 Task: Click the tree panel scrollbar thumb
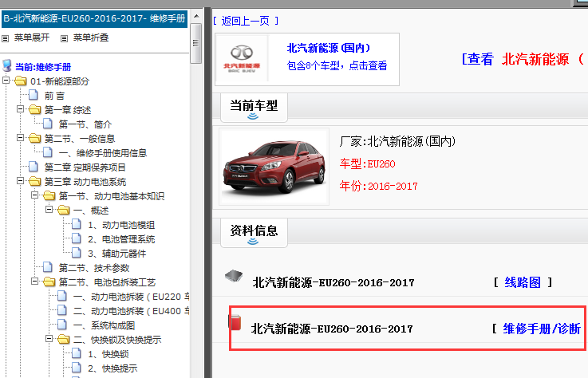click(x=195, y=43)
